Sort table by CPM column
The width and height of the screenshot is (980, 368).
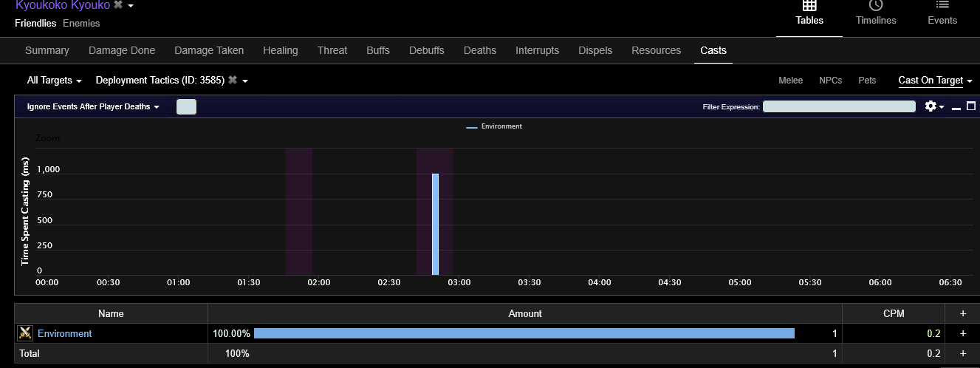pos(894,313)
